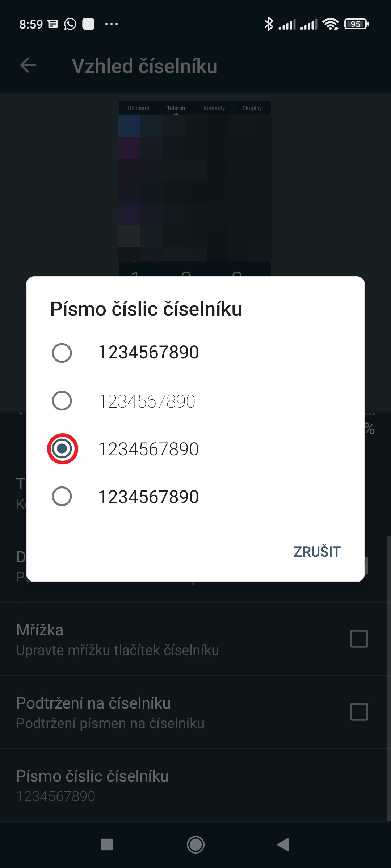
Task: Tap the Wi-Fi status icon
Action: click(330, 24)
